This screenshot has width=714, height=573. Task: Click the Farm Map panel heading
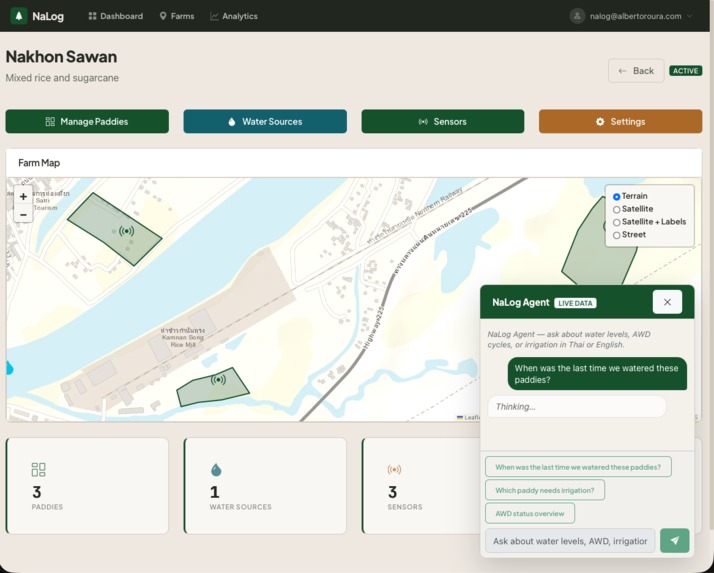(39, 163)
